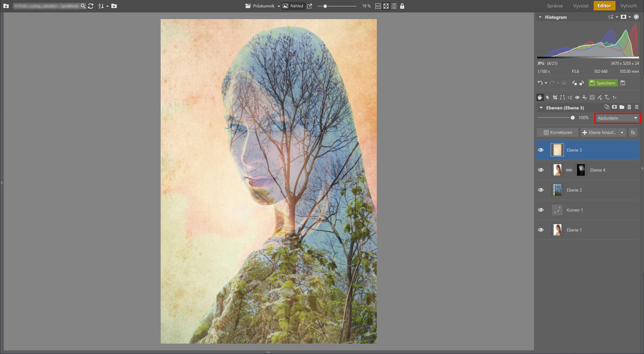
Task: Open the Korrekturen button
Action: coord(558,133)
